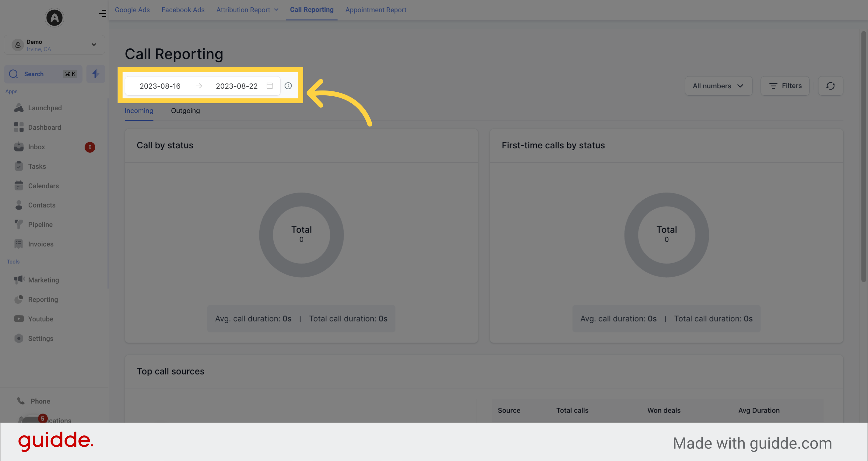Open the Invoices app

tap(40, 244)
